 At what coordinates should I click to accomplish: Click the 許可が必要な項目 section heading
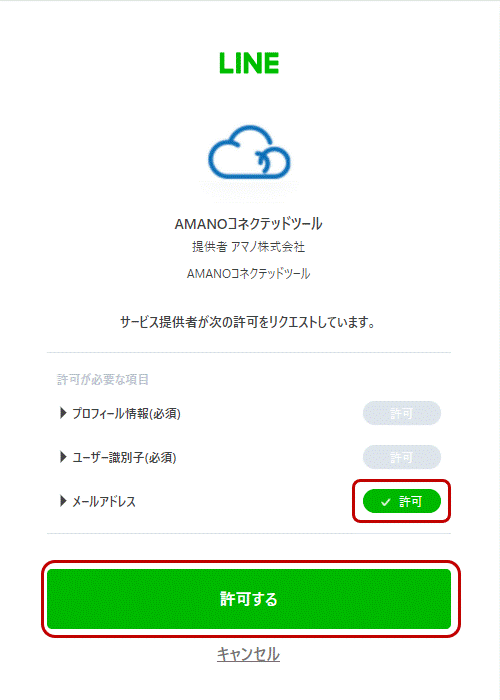103,379
